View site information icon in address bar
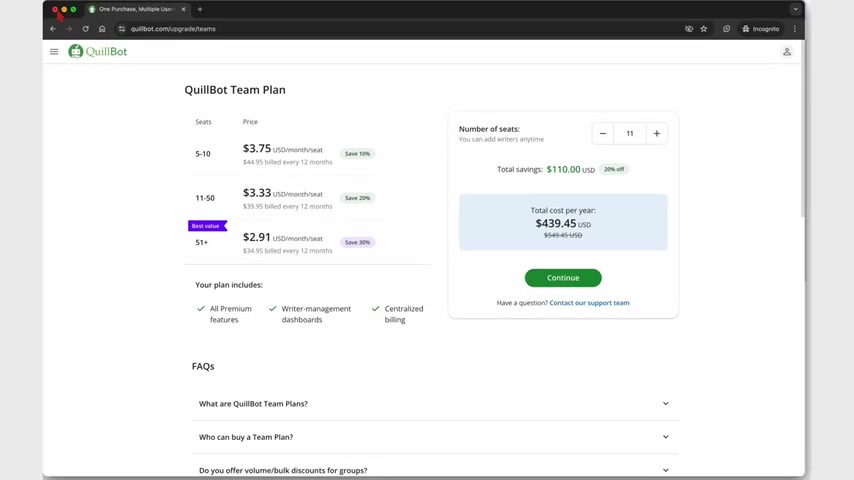 click(x=121, y=29)
